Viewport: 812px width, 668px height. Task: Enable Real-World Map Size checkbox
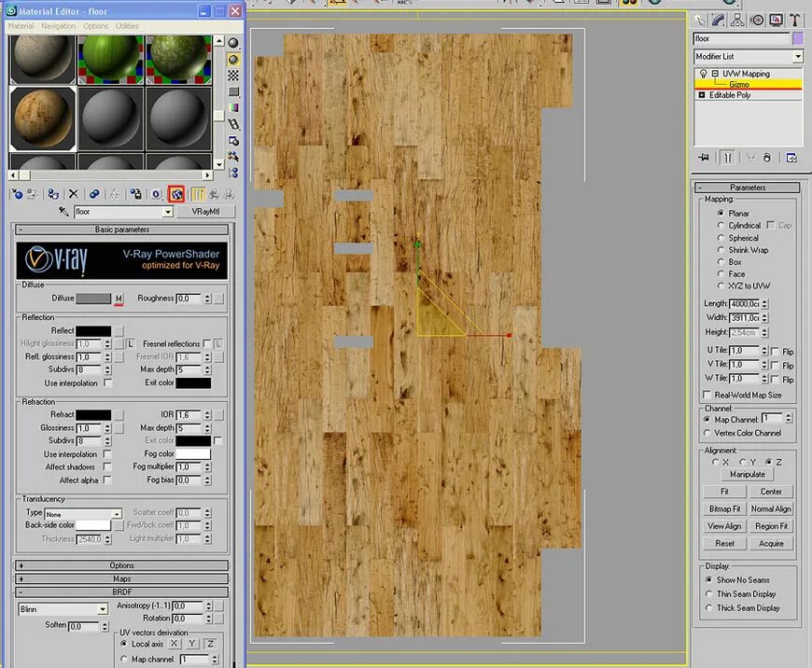tap(707, 395)
